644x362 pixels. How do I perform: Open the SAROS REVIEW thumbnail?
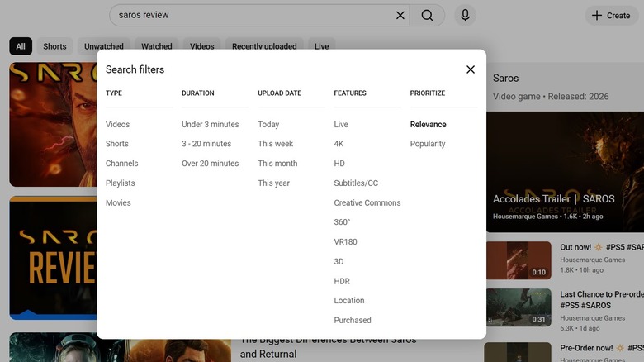pos(53,258)
